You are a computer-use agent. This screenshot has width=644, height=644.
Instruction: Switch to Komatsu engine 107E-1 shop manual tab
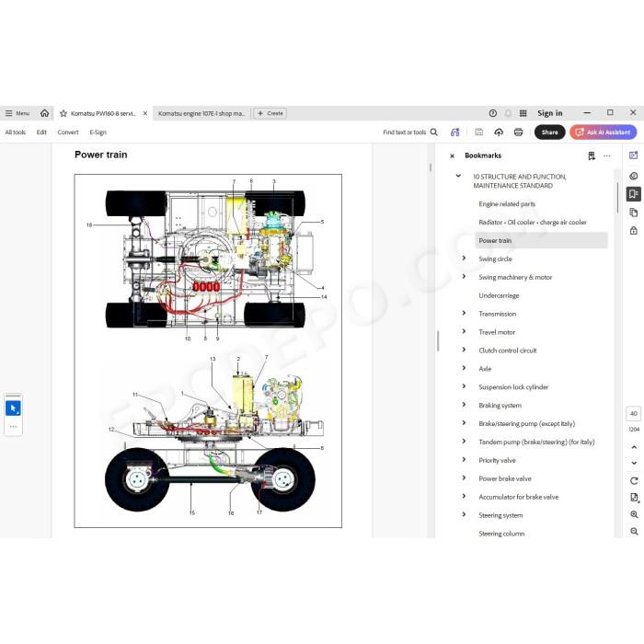(x=201, y=113)
